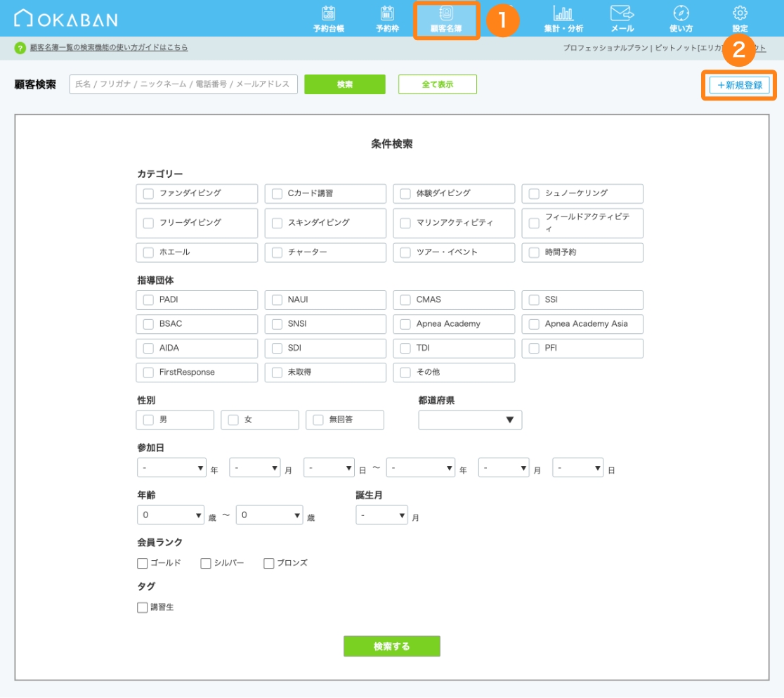Viewport: 784px width, 698px height.
Task: Select 無回答 no answer gender checkbox
Action: 318,420
